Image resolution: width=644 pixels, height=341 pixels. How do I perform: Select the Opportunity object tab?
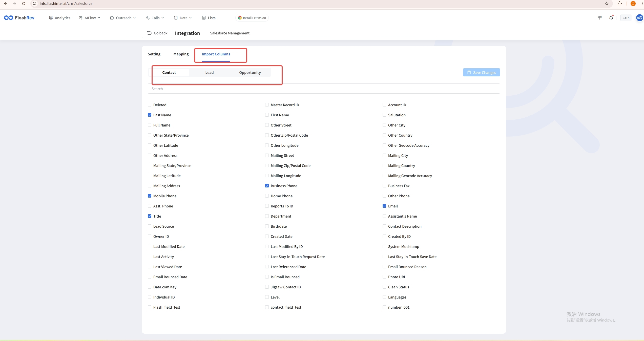point(250,73)
